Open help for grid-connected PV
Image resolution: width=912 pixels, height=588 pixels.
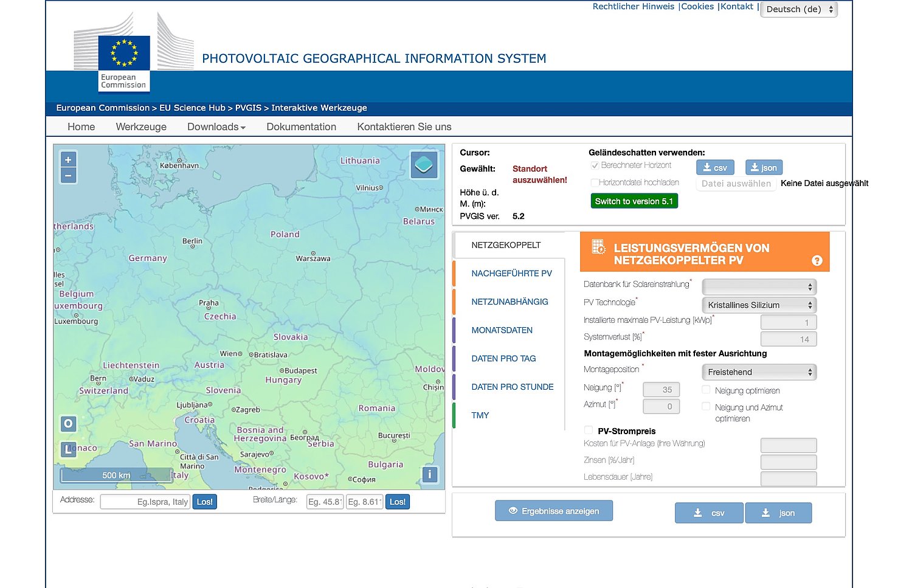click(x=817, y=261)
